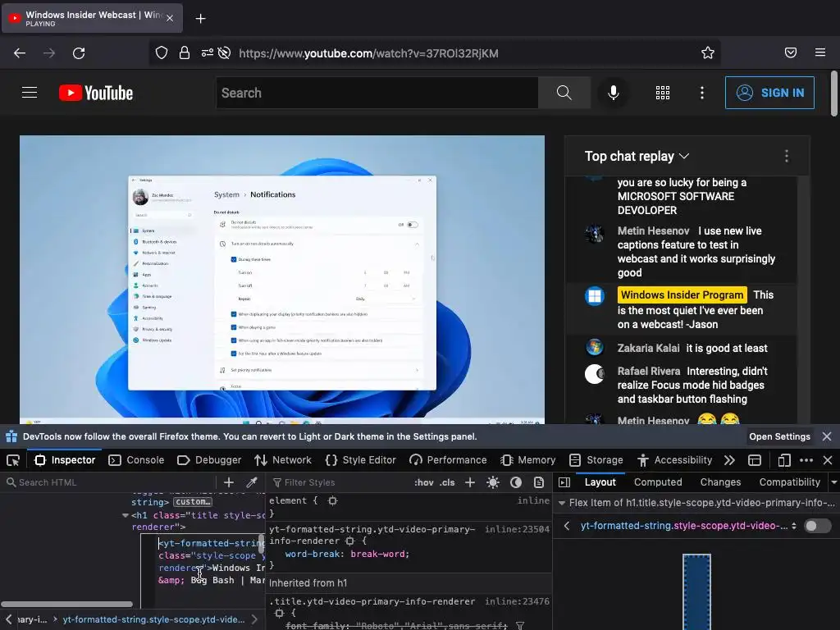Open the site permissions icon in the address bar
This screenshot has width=840, height=630.
click(207, 52)
